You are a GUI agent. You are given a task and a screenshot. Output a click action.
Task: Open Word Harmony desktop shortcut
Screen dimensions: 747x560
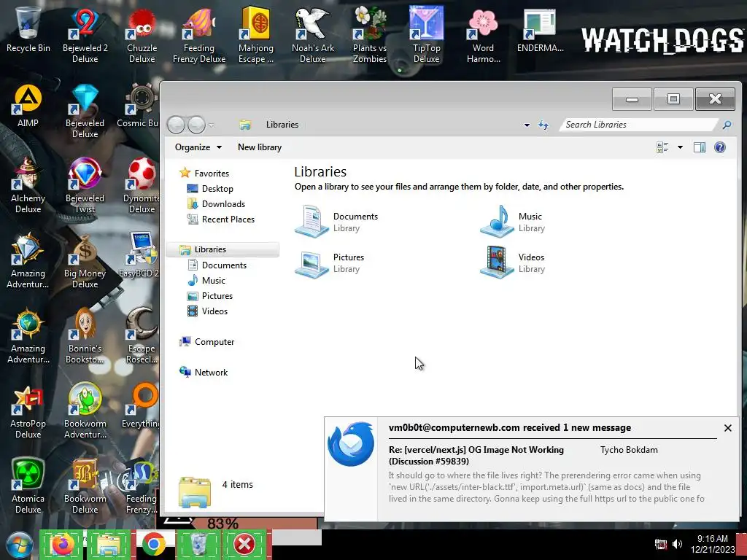coord(483,35)
